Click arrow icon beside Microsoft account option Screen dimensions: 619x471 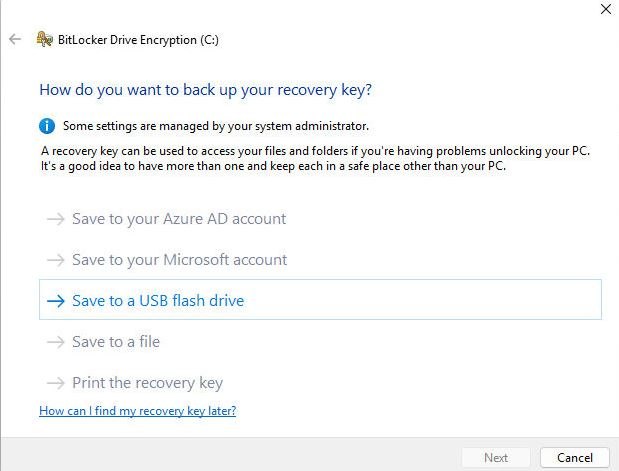coord(56,260)
